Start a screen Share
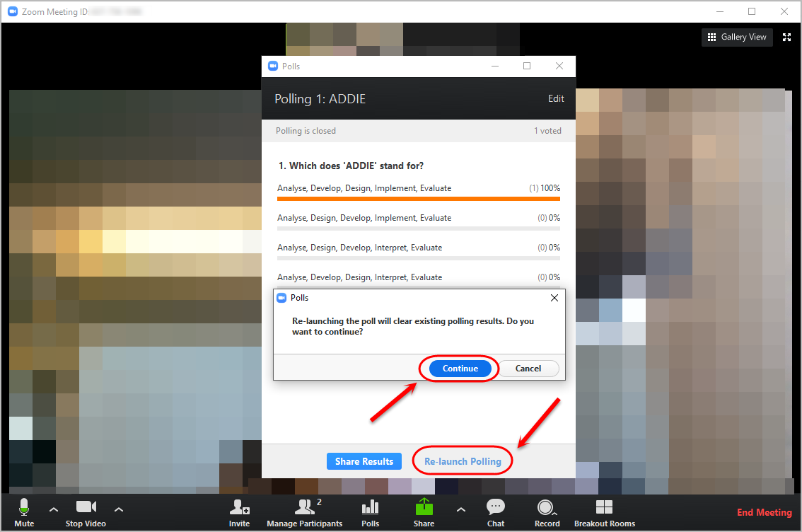 (x=424, y=512)
